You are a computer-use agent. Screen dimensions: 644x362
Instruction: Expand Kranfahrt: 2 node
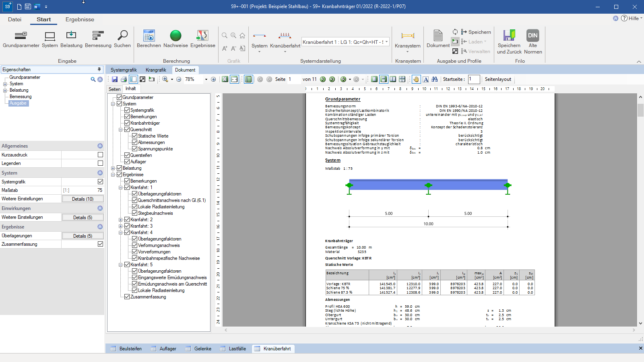pyautogui.click(x=121, y=220)
